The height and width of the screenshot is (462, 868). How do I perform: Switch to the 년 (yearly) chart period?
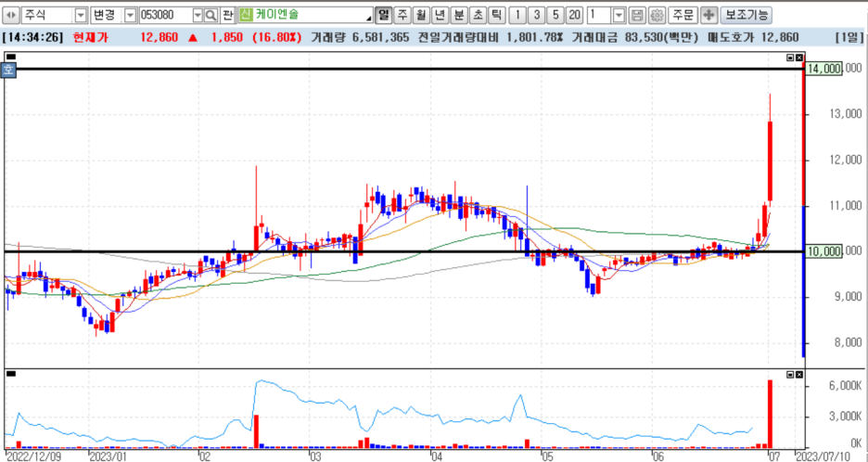tap(440, 15)
